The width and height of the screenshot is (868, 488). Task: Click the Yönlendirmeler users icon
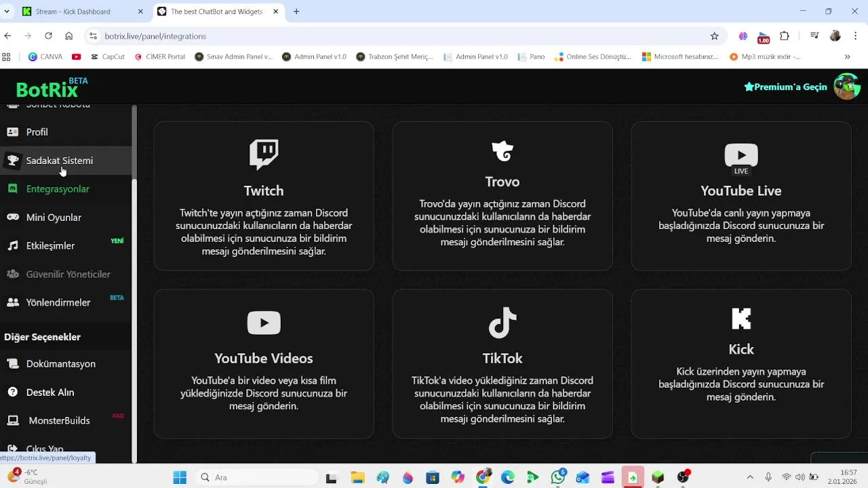pyautogui.click(x=13, y=303)
